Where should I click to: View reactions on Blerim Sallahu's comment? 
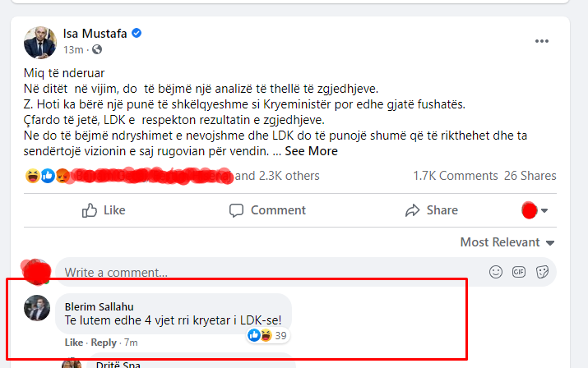coord(268,335)
